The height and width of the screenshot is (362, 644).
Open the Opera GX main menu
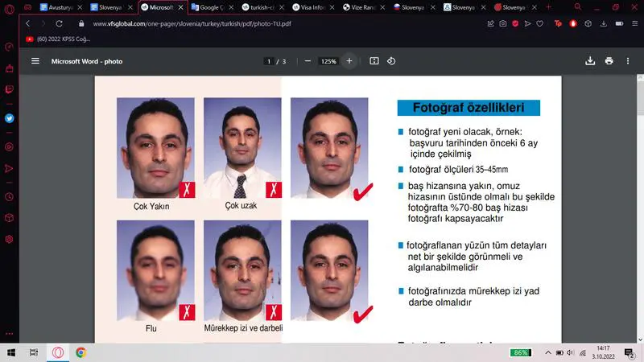tap(9, 8)
